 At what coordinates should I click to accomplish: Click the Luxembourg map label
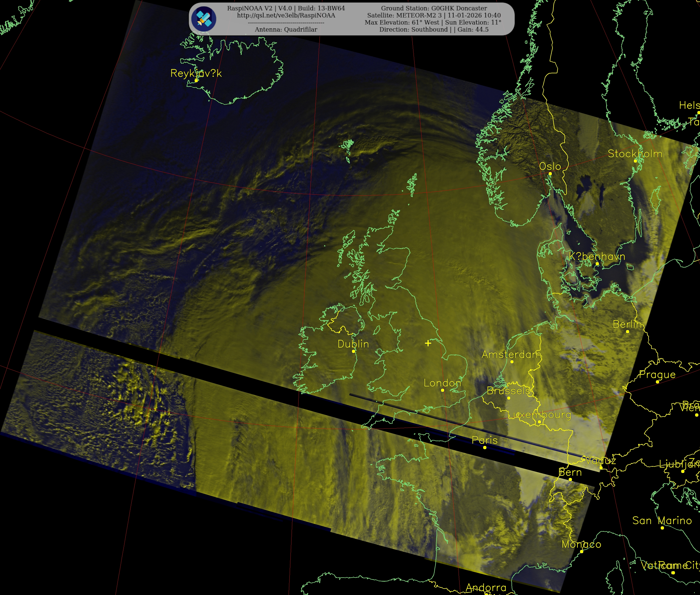539,415
